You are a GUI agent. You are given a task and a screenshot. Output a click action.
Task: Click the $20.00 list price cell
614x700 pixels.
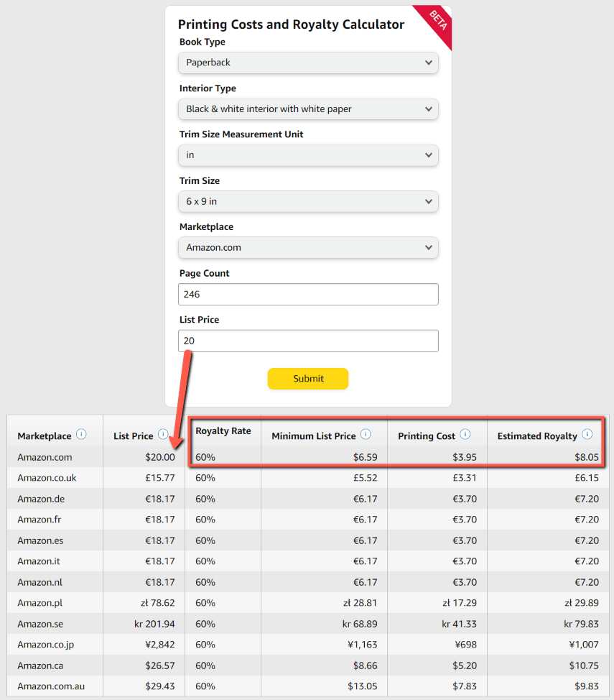coord(159,457)
